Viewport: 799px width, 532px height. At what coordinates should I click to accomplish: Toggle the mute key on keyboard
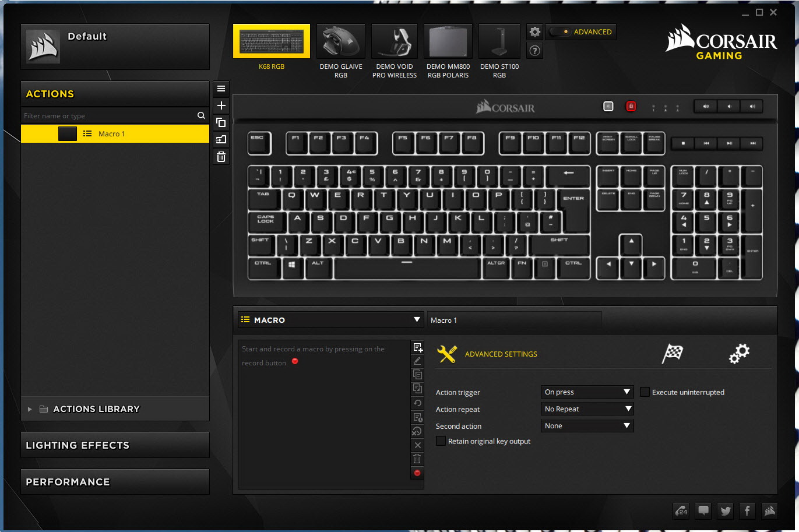click(x=706, y=107)
